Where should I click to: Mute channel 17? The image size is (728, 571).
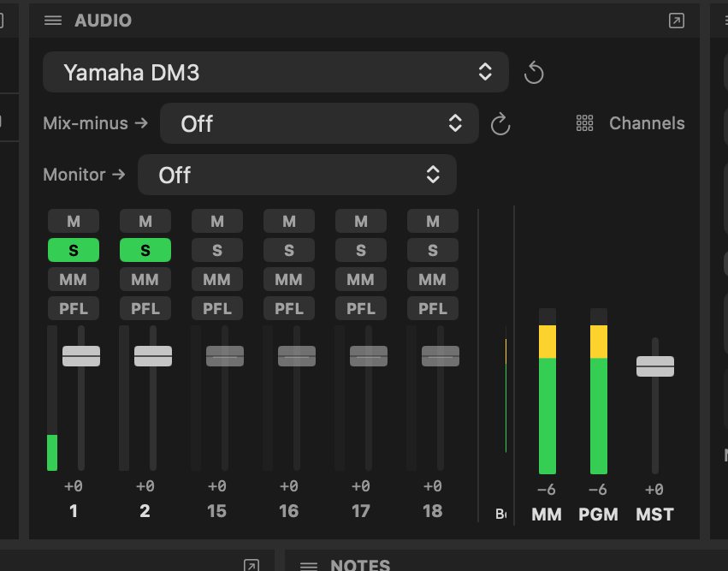(361, 221)
